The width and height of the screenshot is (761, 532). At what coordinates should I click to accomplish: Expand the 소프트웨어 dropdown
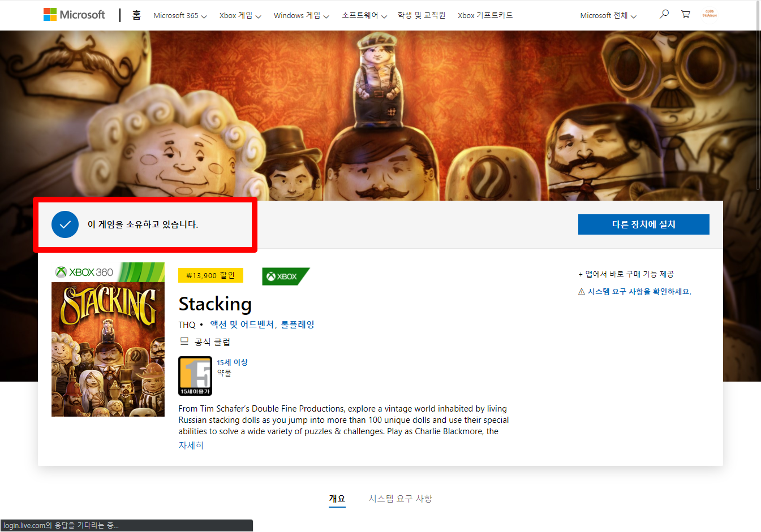pos(364,16)
